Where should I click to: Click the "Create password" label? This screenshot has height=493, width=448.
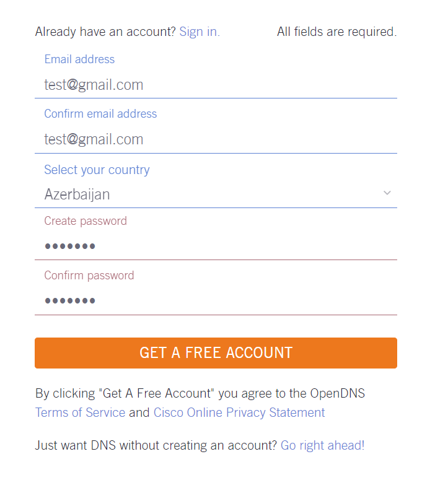86,221
